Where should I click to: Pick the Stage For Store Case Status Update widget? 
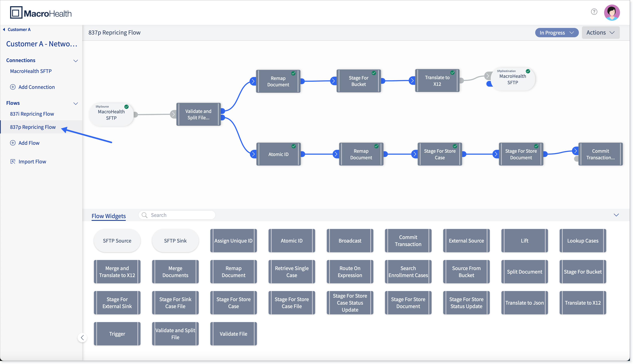[350, 302]
